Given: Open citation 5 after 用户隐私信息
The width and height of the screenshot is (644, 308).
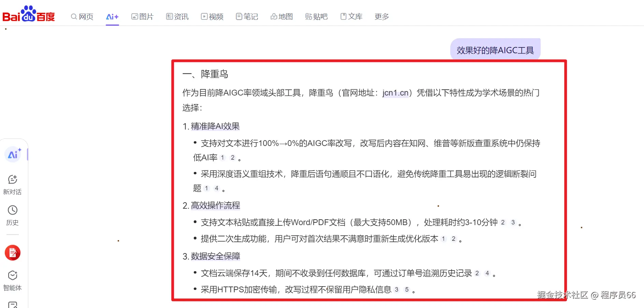Looking at the screenshot, I should pyautogui.click(x=407, y=290).
